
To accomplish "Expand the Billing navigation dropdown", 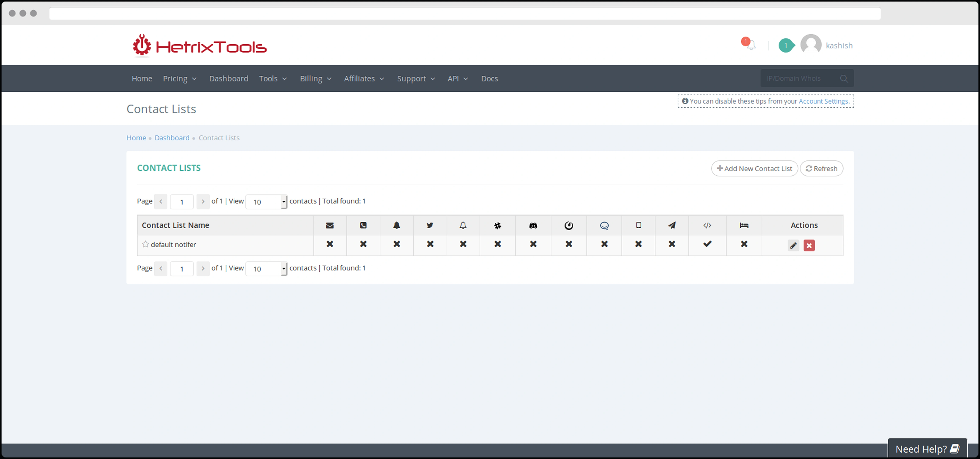I will point(315,79).
